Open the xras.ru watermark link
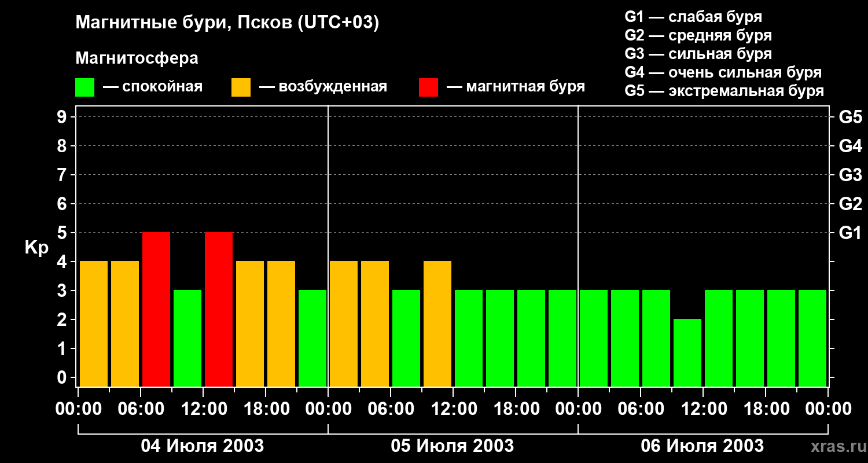Viewport: 868px width, 463px height. [x=837, y=446]
